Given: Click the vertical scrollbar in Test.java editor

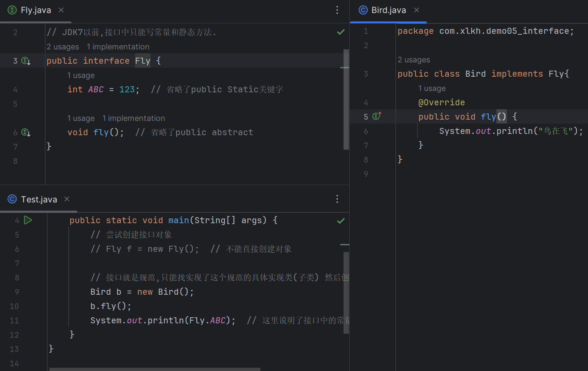Looking at the screenshot, I should point(346,293).
